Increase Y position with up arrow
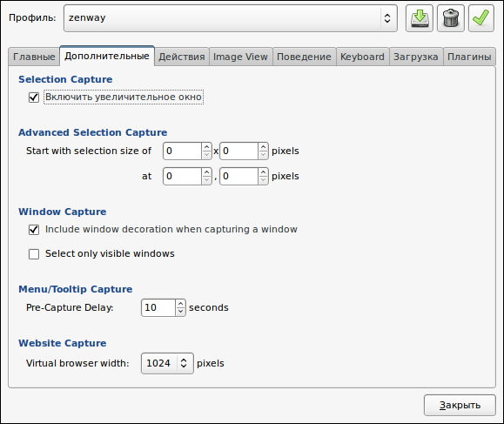 tap(263, 172)
